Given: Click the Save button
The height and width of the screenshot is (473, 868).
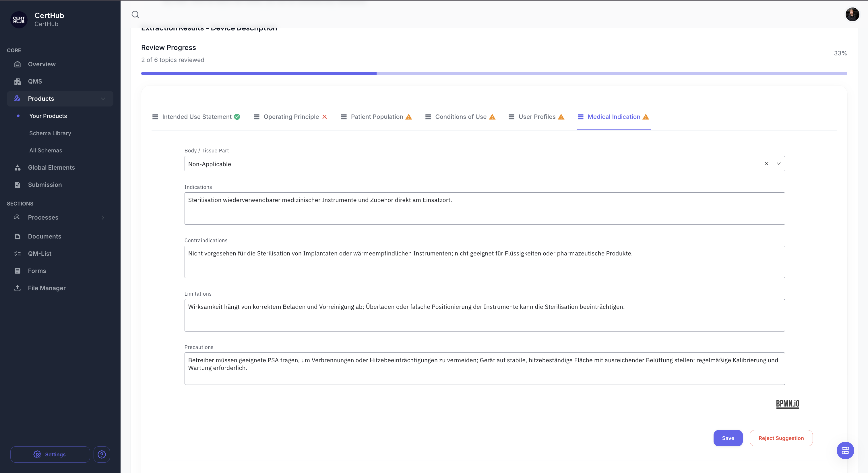Looking at the screenshot, I should [x=728, y=438].
